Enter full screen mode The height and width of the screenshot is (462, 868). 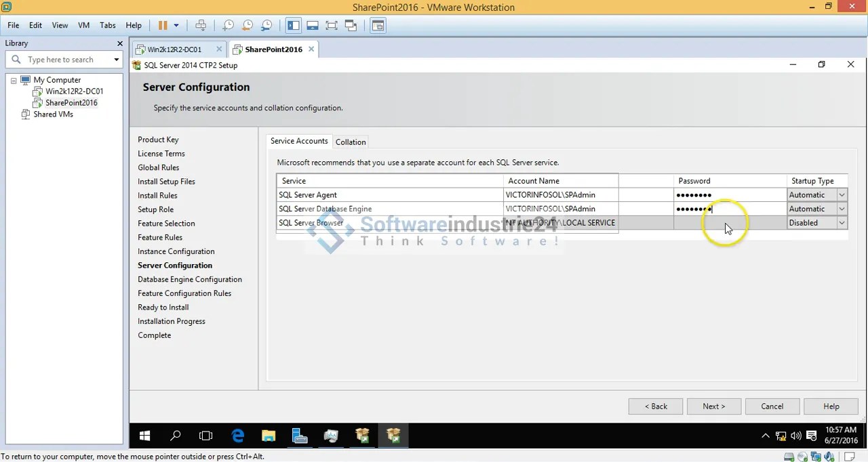point(332,26)
